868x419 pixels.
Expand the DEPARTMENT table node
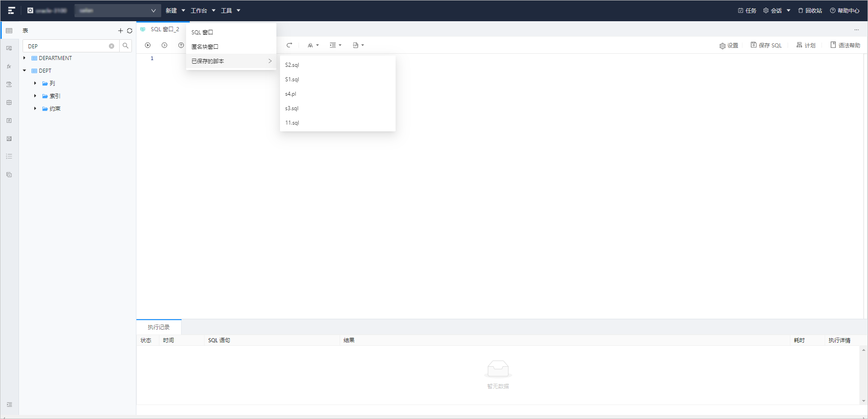24,58
